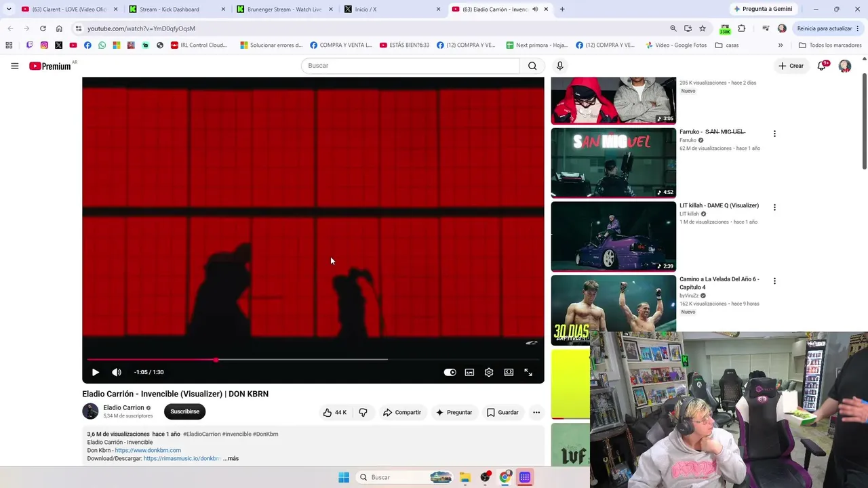Image resolution: width=868 pixels, height=488 pixels.
Task: Switch to theater mode view
Action: click(x=509, y=372)
